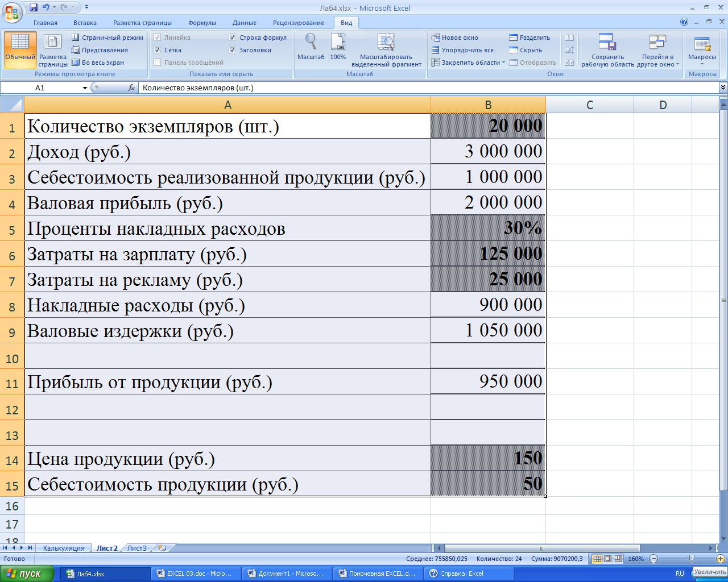Select Page Layout icon in status bar
This screenshot has height=582, width=728.
coord(607,559)
